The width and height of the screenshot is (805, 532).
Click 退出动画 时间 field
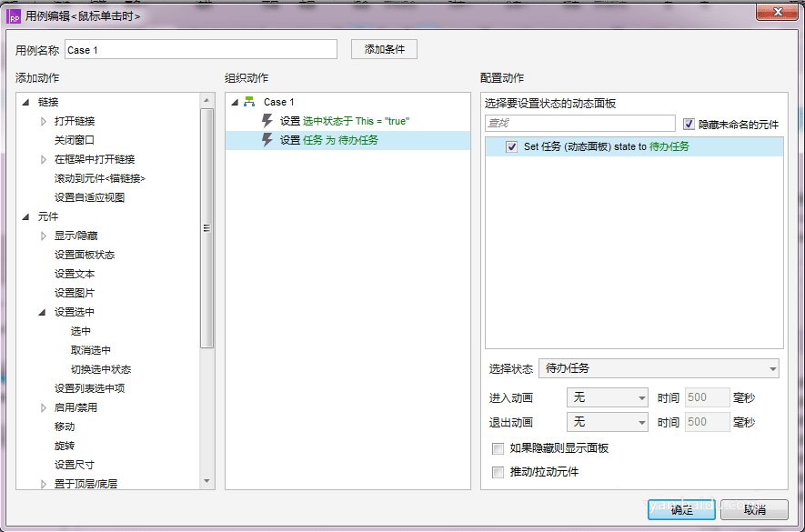[708, 422]
